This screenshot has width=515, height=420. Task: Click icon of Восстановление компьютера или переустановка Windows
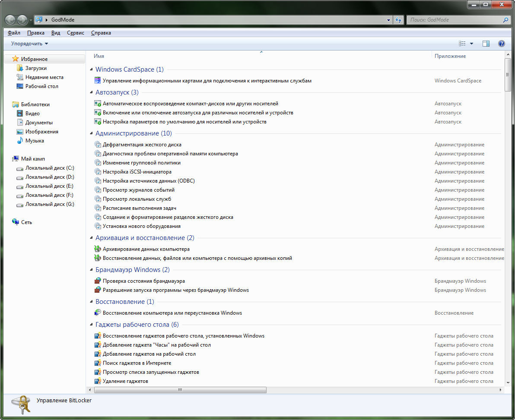97,313
